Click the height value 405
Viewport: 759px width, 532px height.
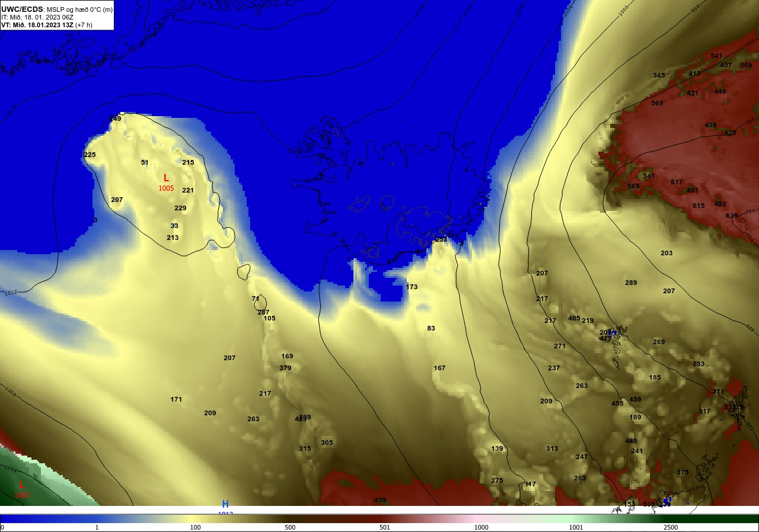click(x=574, y=318)
